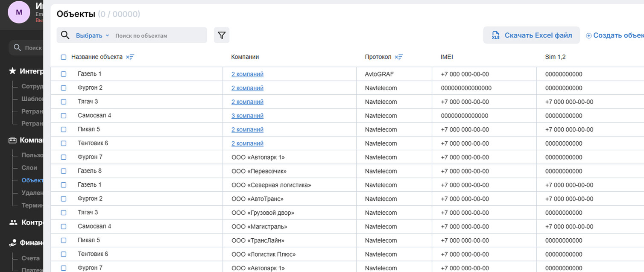This screenshot has height=272, width=644.
Task: Expand the Контроль sidebar section
Action: click(26, 222)
